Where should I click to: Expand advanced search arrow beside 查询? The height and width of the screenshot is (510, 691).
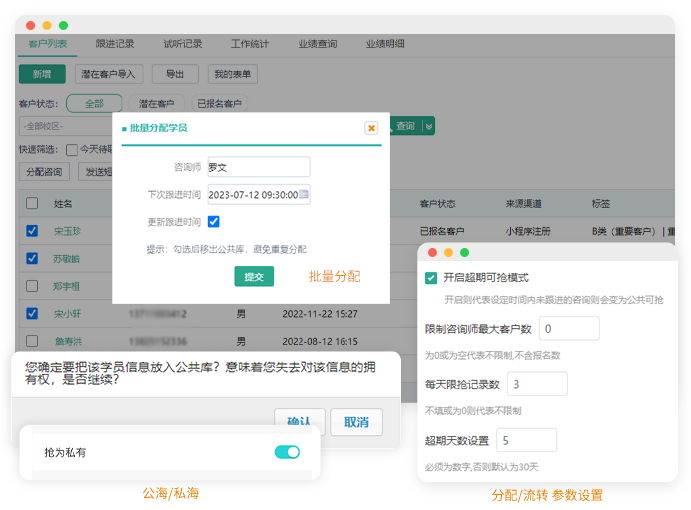[x=429, y=127]
